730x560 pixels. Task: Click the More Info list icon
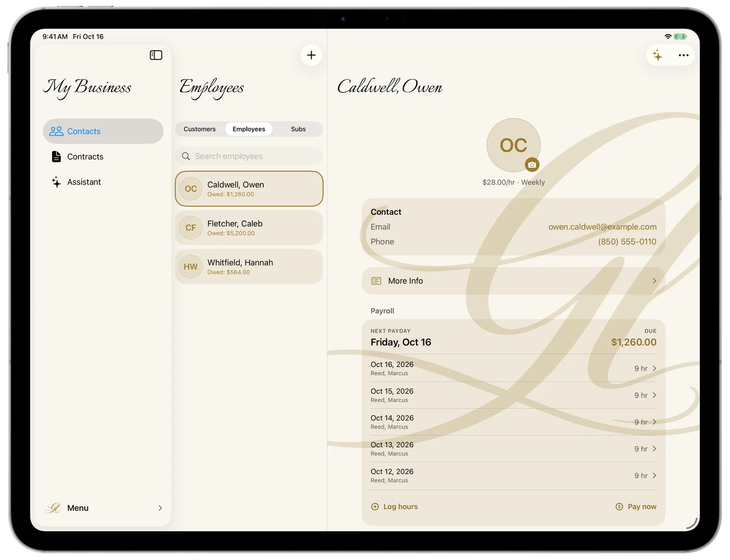tap(376, 281)
